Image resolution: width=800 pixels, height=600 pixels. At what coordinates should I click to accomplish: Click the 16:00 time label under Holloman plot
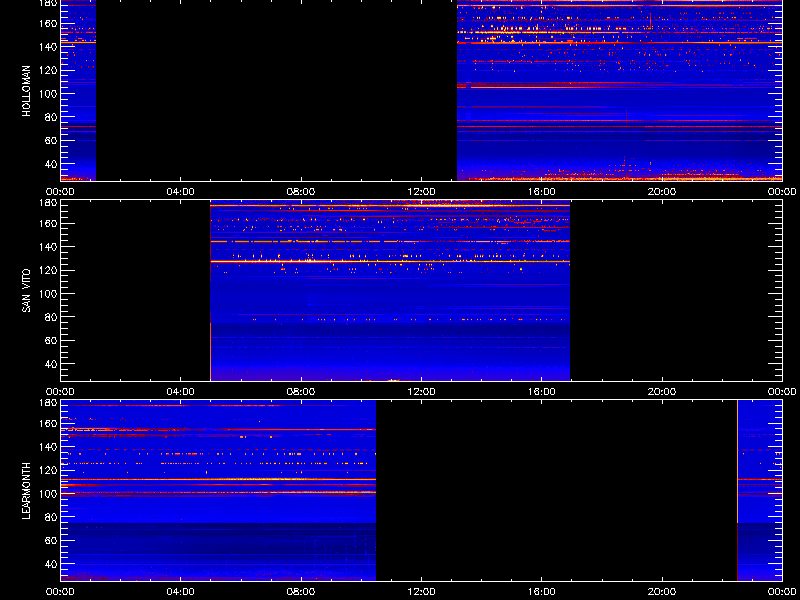click(x=541, y=192)
